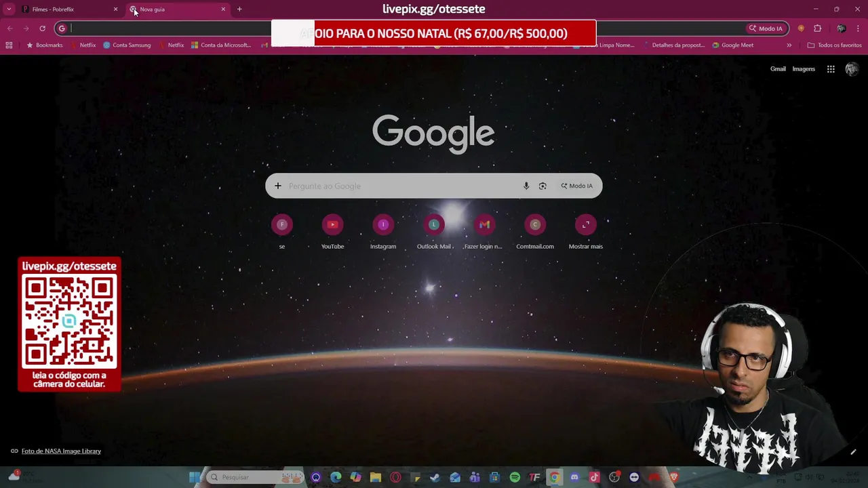The height and width of the screenshot is (488, 868).
Task: Click the taskbar Pesquisar search box
Action: pos(255,477)
